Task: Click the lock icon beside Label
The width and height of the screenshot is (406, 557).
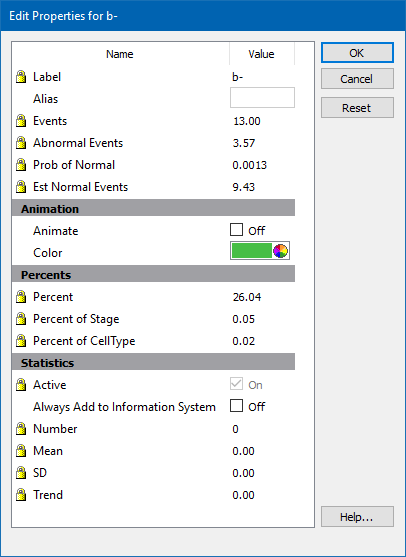Action: 21,77
